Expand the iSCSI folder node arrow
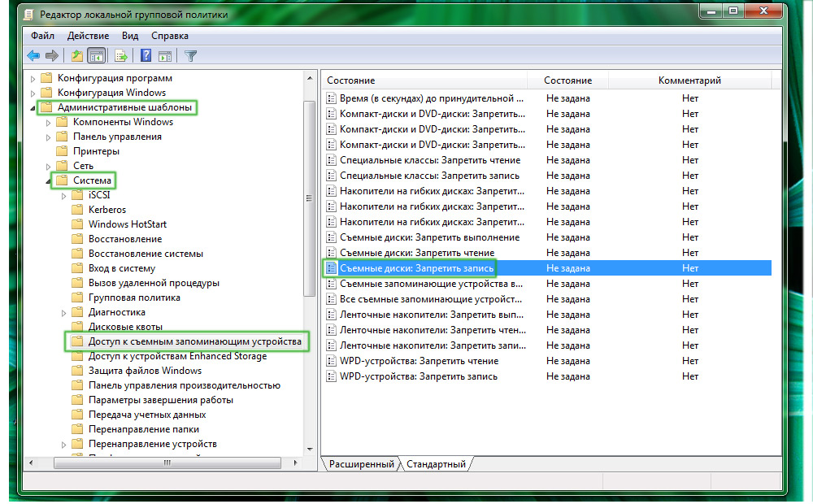The height and width of the screenshot is (504, 813). coord(64,195)
